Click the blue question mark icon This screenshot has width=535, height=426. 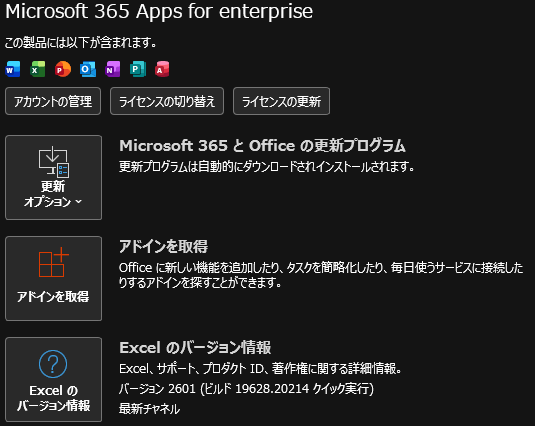tap(53, 364)
